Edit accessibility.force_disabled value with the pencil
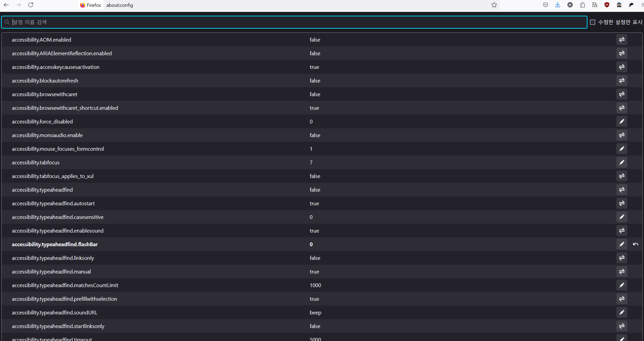 pos(622,121)
